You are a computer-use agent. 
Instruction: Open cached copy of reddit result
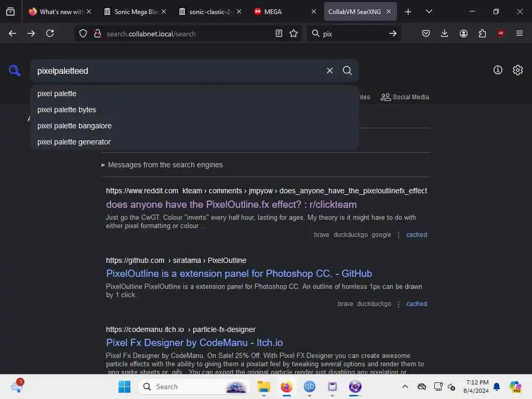click(416, 235)
